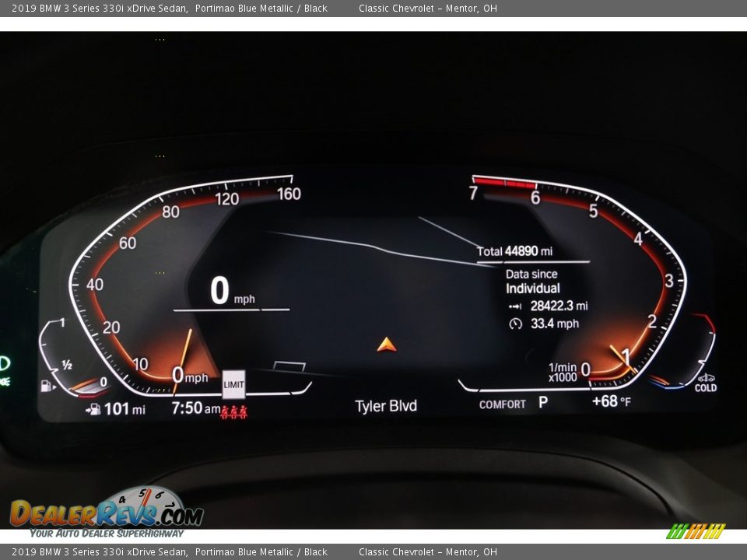Tap the 6 mark on the tachometer

pos(535,198)
